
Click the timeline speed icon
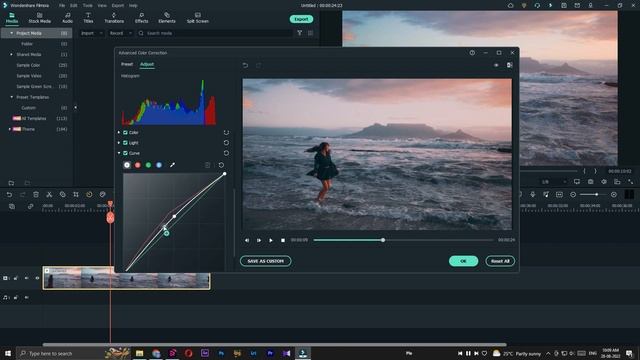pyautogui.click(x=89, y=195)
